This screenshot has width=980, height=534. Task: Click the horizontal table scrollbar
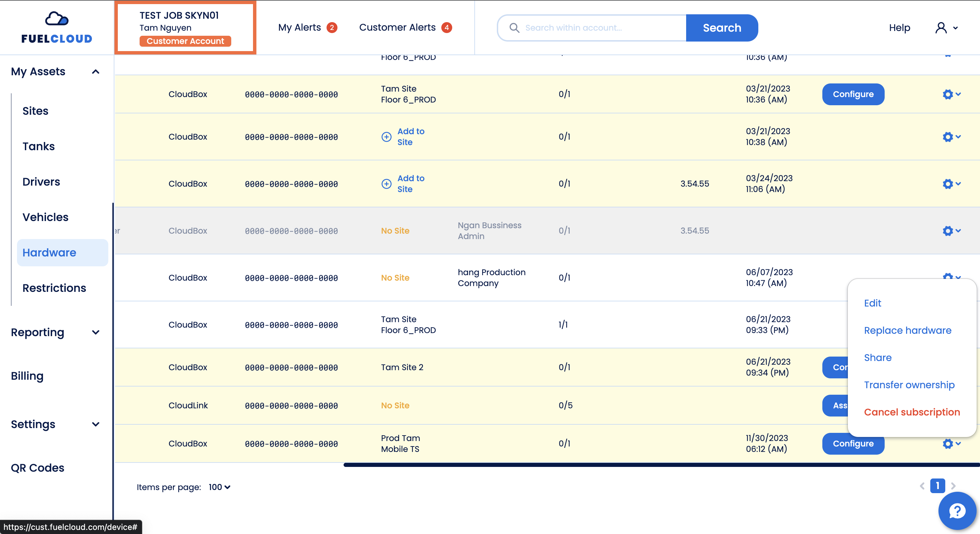(x=661, y=465)
